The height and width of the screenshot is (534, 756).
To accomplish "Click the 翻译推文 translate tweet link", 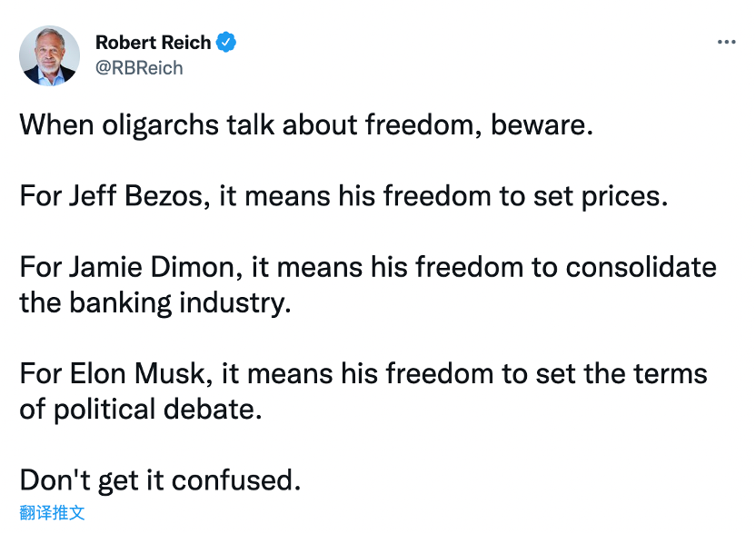I will coord(52,512).
